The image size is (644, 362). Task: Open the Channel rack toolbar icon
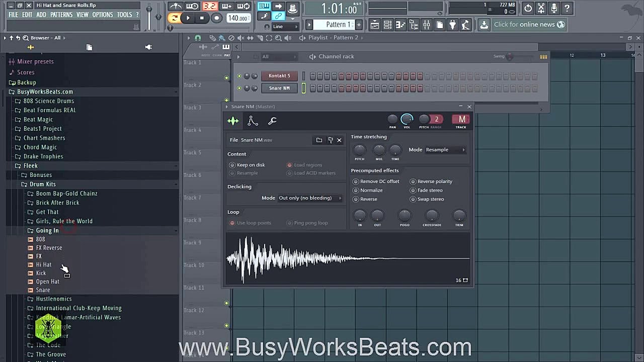387,25
